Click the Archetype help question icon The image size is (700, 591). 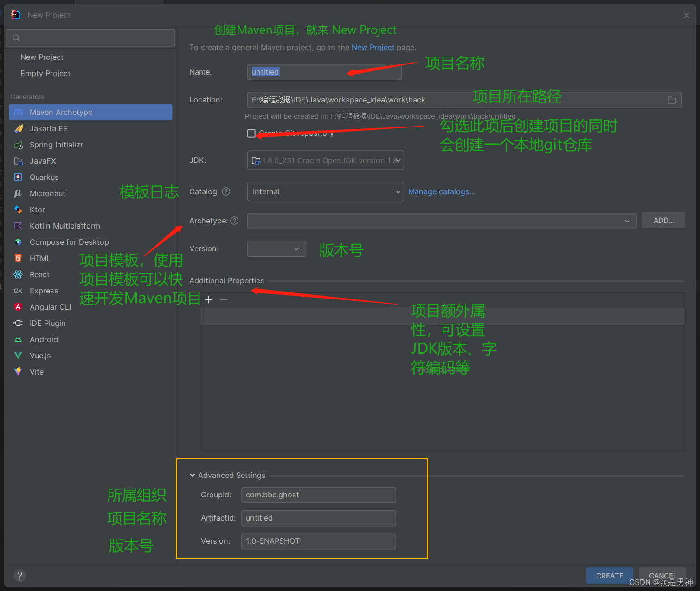(234, 221)
